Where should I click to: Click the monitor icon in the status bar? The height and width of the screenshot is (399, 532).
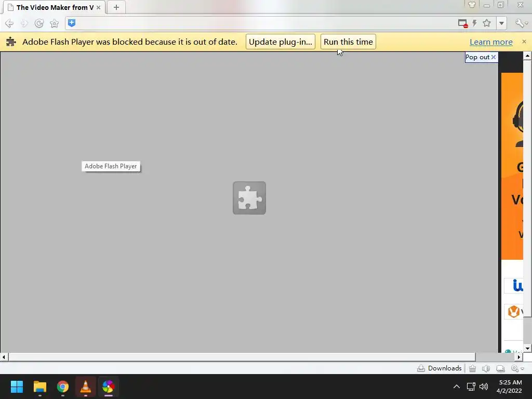pos(500,368)
